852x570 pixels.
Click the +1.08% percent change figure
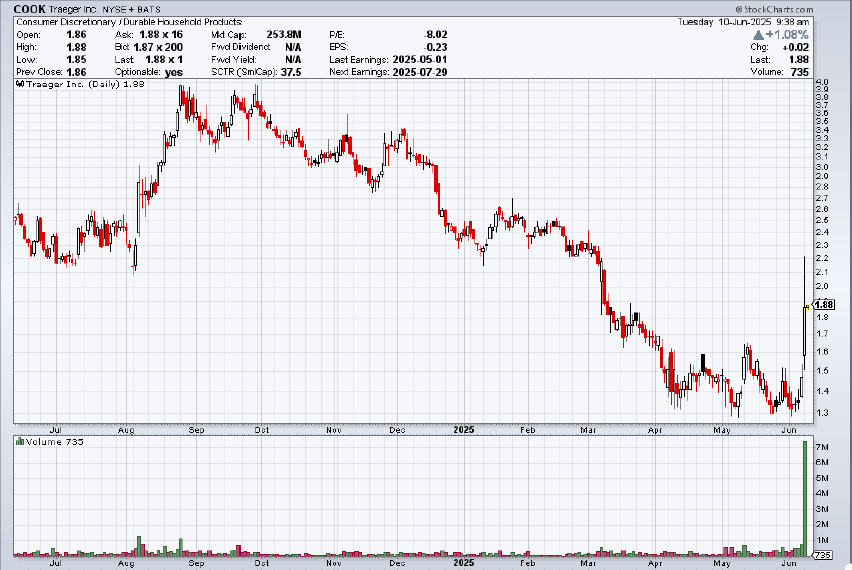tap(787, 35)
